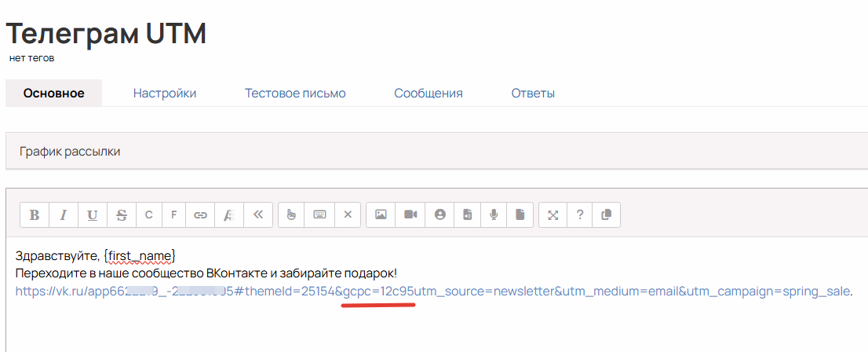Click the нет тегов label
This screenshot has height=352, width=868.
(31, 57)
